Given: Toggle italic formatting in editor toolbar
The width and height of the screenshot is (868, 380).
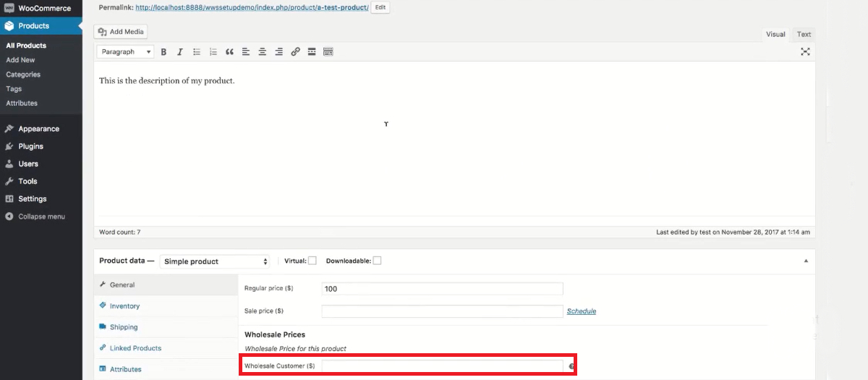Looking at the screenshot, I should [x=179, y=52].
